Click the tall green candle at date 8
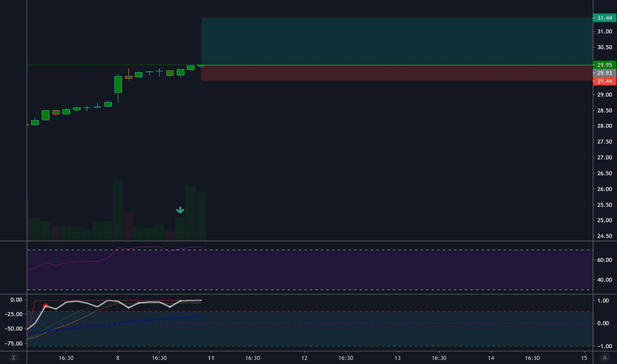This screenshot has height=364, width=617. pos(118,84)
